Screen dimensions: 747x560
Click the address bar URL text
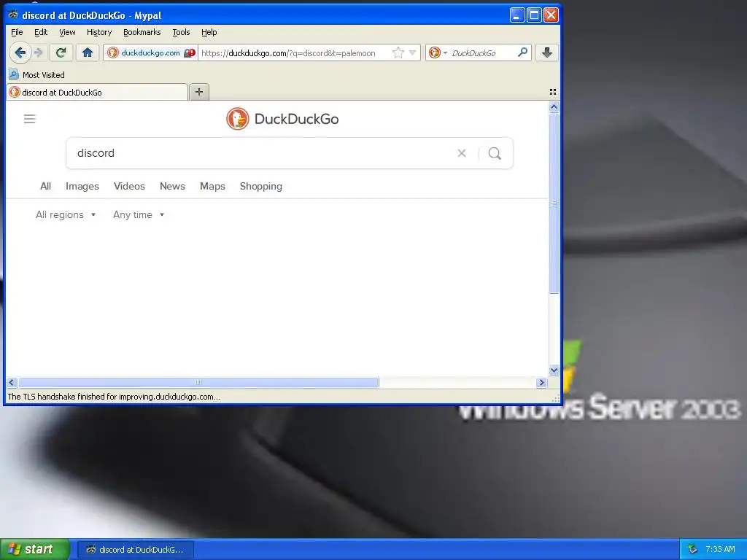(x=288, y=52)
